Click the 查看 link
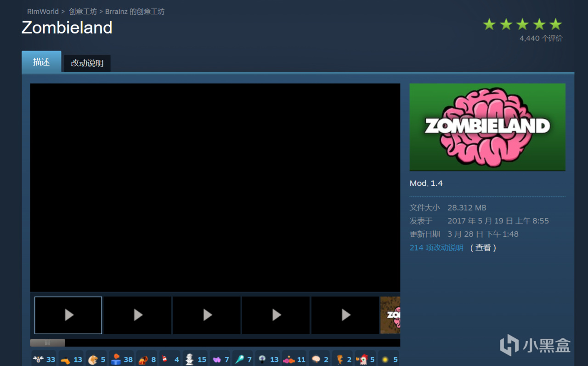The width and height of the screenshot is (588, 366). 483,247
